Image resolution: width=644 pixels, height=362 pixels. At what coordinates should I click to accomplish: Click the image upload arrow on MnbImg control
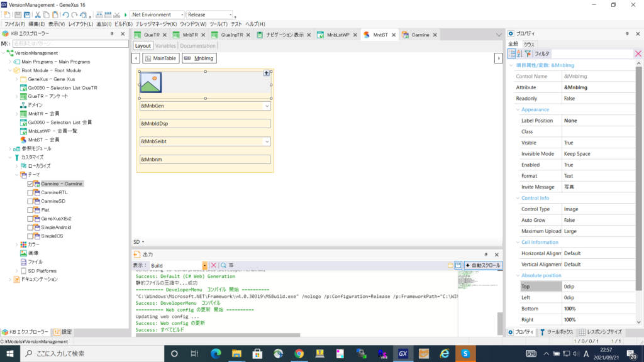(266, 73)
